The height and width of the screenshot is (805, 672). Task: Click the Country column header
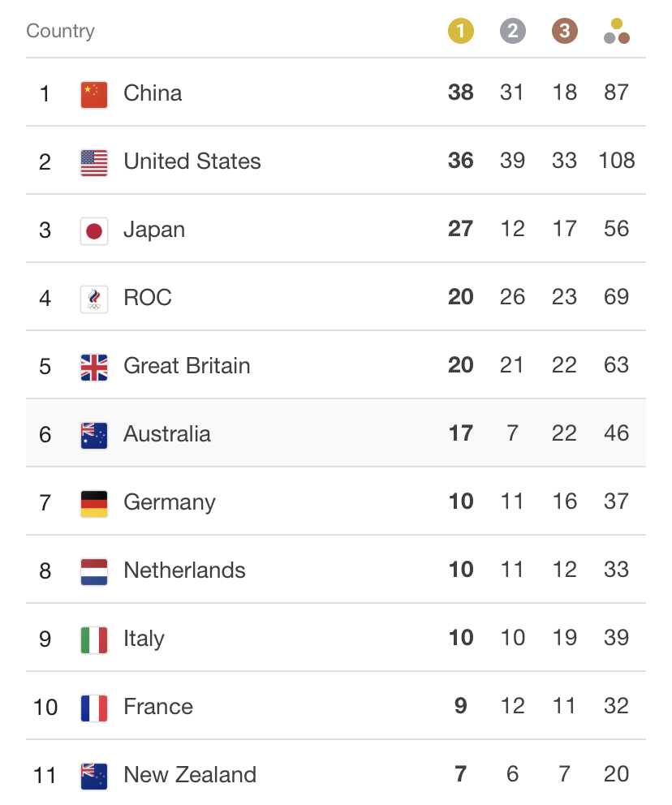coord(60,31)
